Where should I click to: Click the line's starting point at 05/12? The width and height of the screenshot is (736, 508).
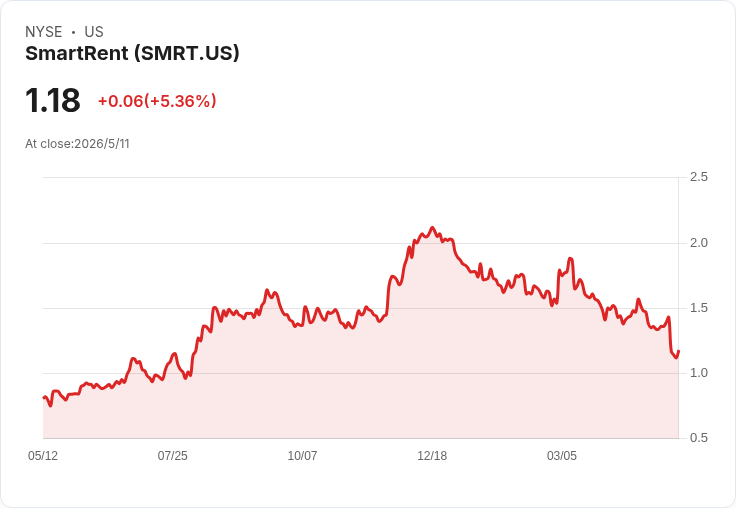(x=44, y=398)
